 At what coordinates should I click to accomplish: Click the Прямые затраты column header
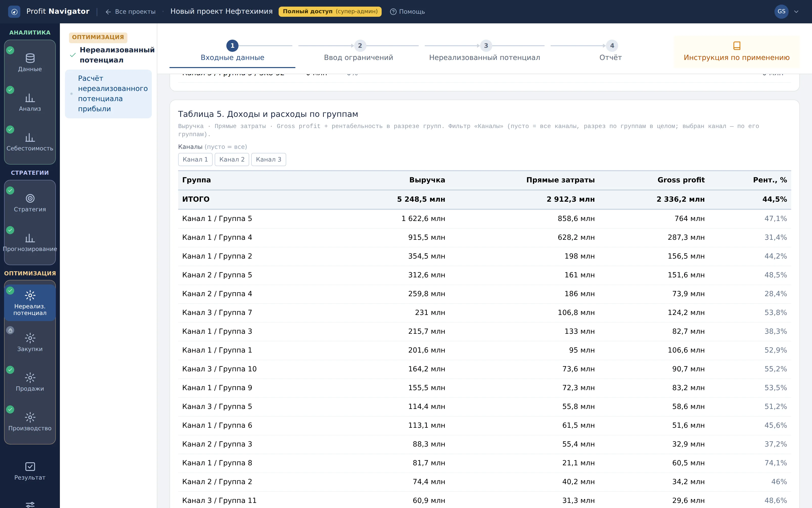click(560, 180)
